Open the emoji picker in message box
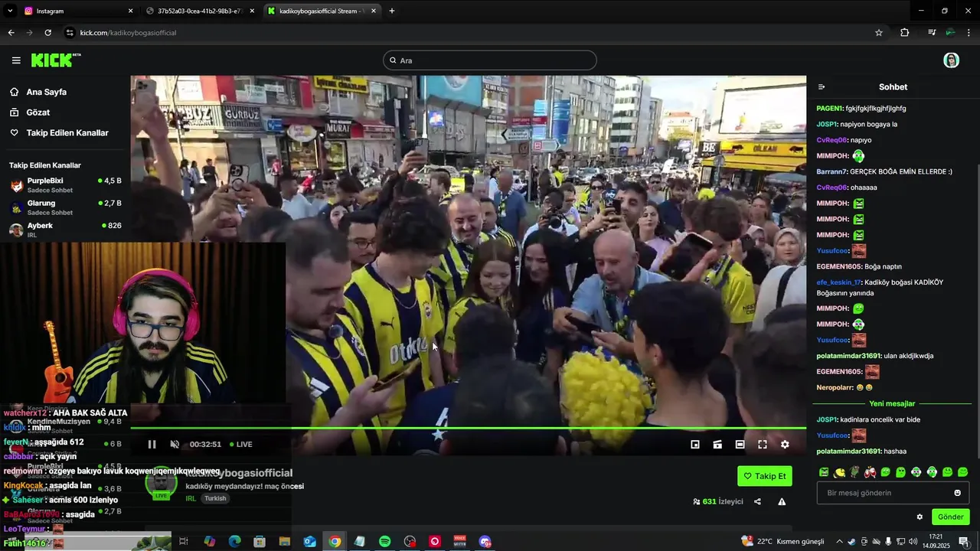The height and width of the screenshot is (551, 980). (957, 493)
